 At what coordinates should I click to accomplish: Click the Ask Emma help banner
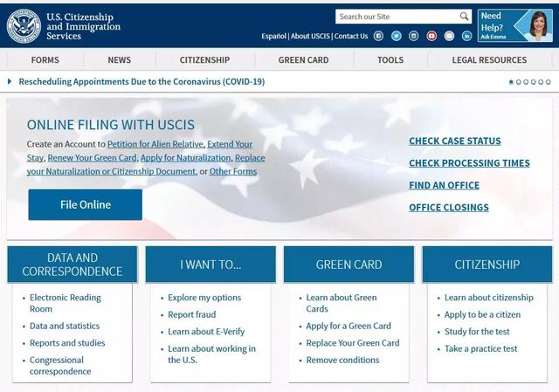pyautogui.click(x=514, y=25)
